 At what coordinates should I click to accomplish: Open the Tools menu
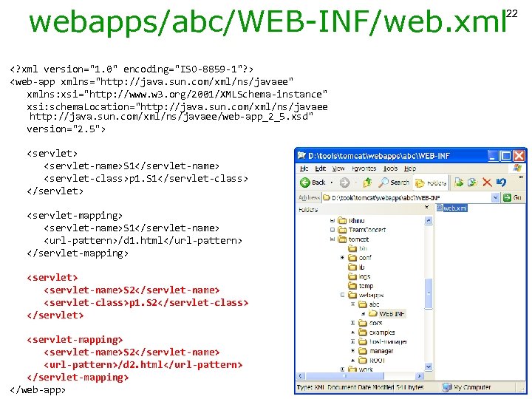[x=390, y=168]
